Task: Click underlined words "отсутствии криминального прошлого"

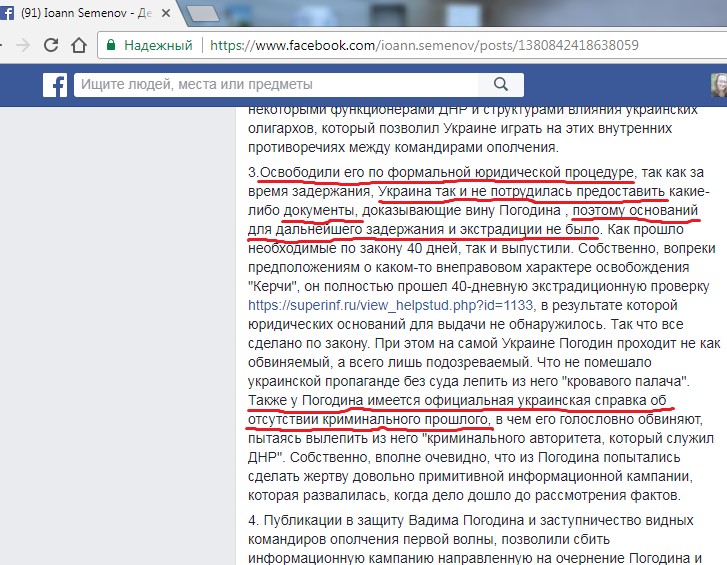Action: 368,419
